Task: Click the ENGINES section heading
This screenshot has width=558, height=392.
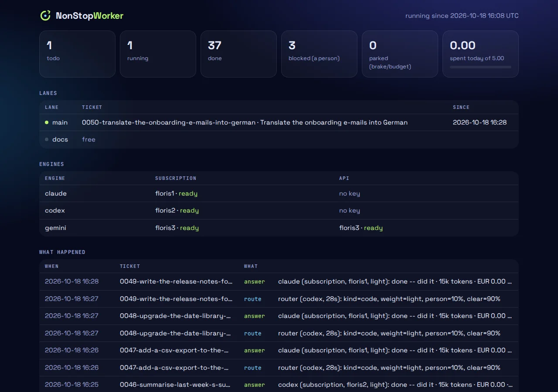Action: pos(51,164)
